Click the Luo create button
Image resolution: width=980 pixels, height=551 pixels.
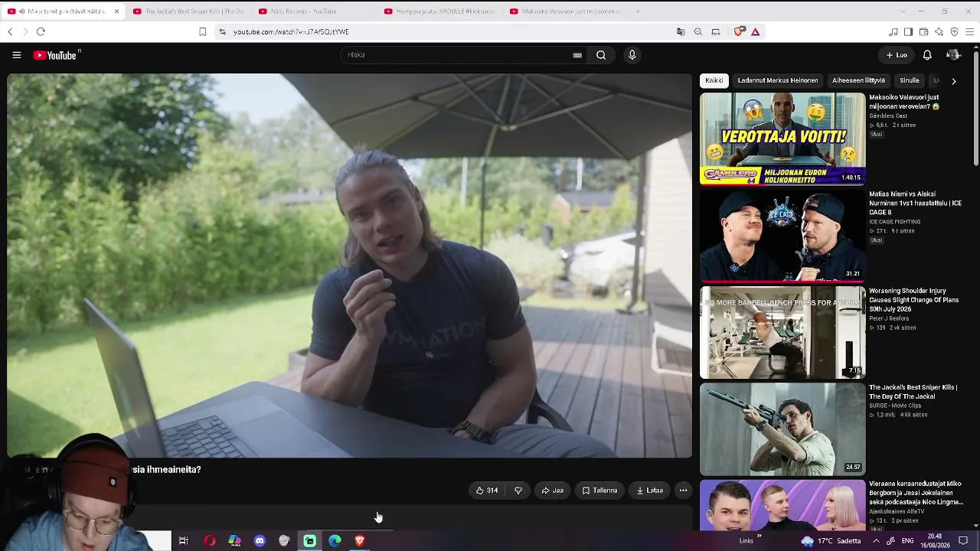[x=897, y=55]
